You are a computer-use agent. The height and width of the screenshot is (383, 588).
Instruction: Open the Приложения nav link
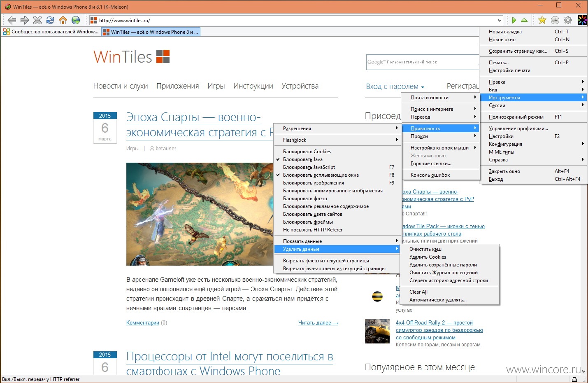(x=178, y=86)
